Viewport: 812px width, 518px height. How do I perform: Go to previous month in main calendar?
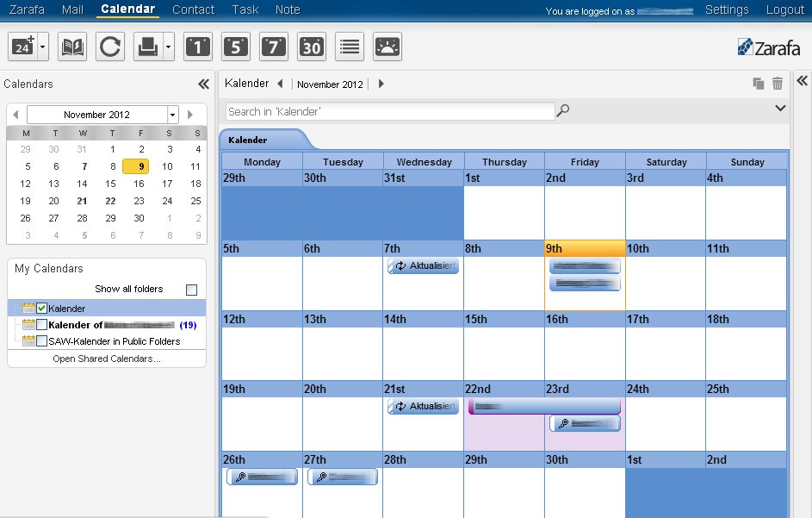280,84
